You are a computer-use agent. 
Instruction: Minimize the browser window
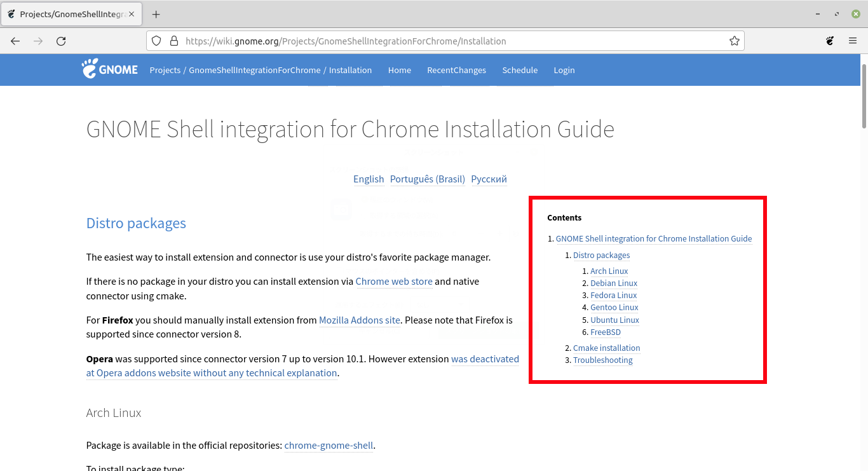pos(818,14)
